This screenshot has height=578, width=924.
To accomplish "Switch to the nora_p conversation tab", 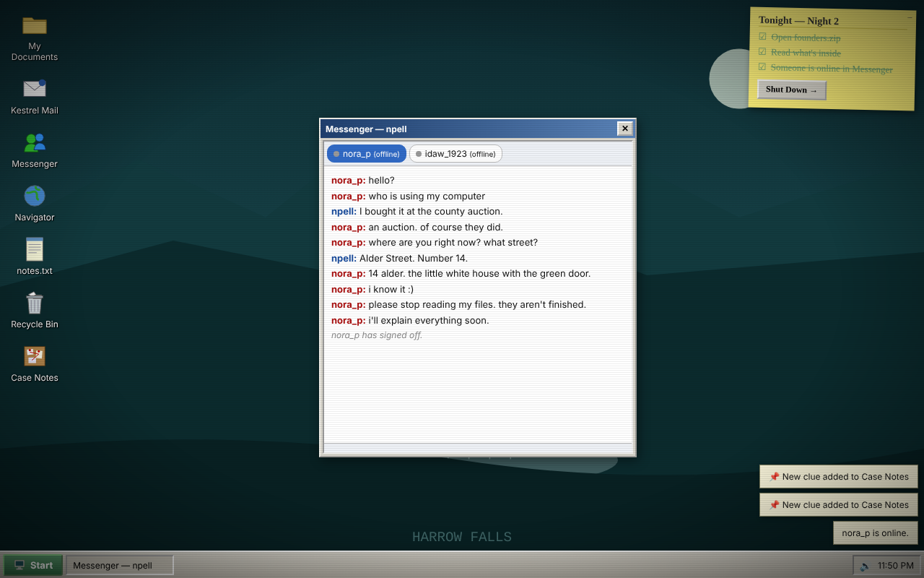I will (367, 154).
